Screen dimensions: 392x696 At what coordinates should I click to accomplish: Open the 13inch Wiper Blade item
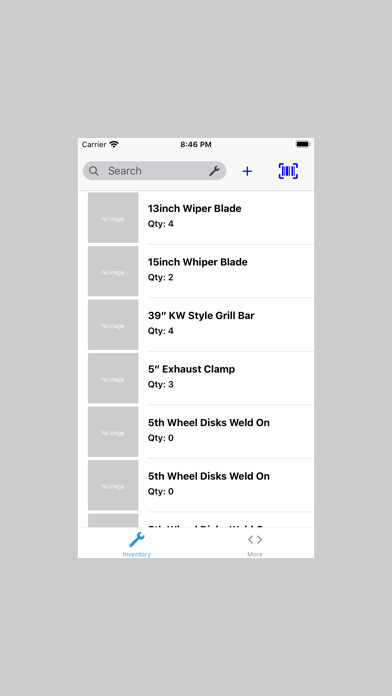(196, 218)
